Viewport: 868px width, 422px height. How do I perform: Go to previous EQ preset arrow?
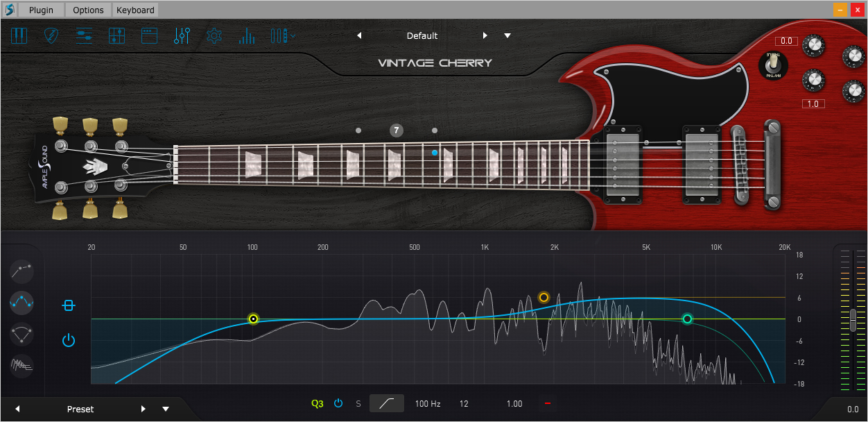pos(18,410)
